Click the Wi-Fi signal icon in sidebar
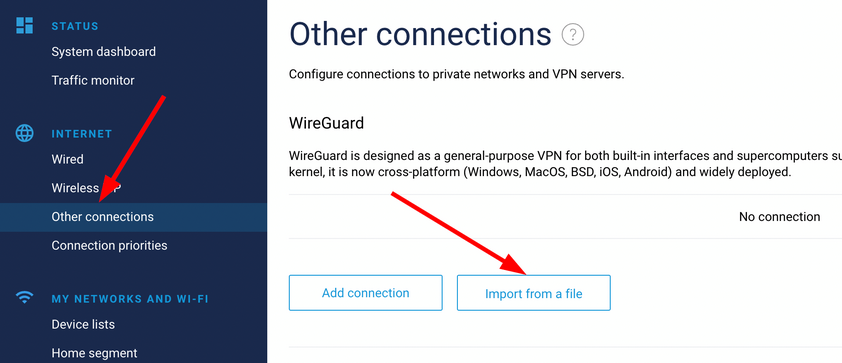This screenshot has height=363, width=842. (24, 297)
